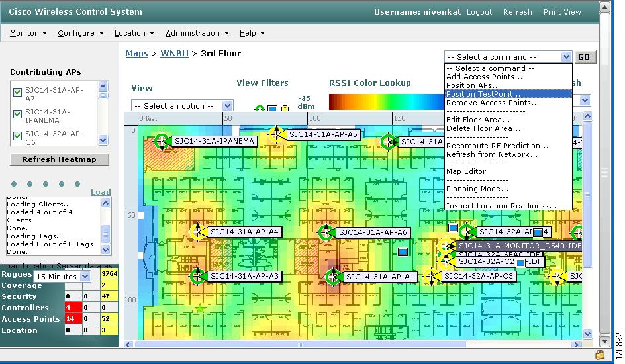Choose Recompute RF Prediction... command
Image resolution: width=625 pixels, height=364 pixels.
(x=508, y=146)
